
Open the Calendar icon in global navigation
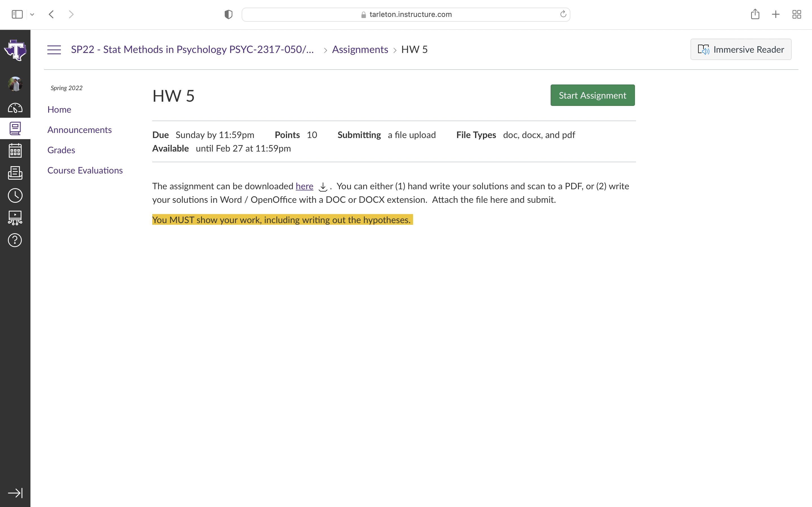pos(15,151)
